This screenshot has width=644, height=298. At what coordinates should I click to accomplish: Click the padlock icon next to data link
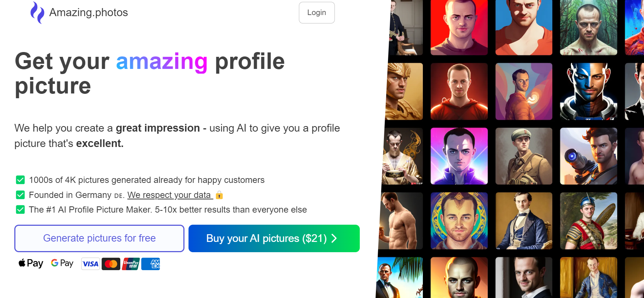click(x=219, y=195)
